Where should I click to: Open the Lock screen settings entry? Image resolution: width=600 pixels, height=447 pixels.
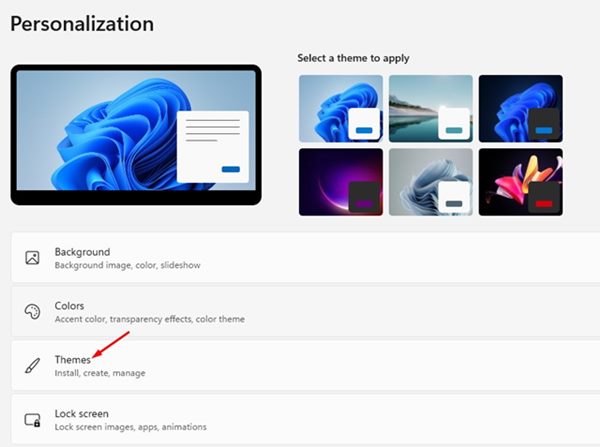pos(305,420)
